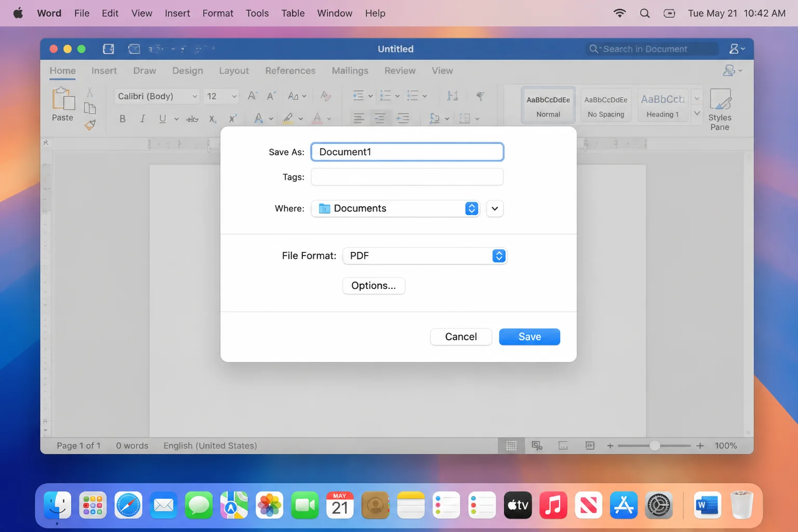Click the numbered list icon
Viewport: 798px width, 532px height.
(385, 96)
